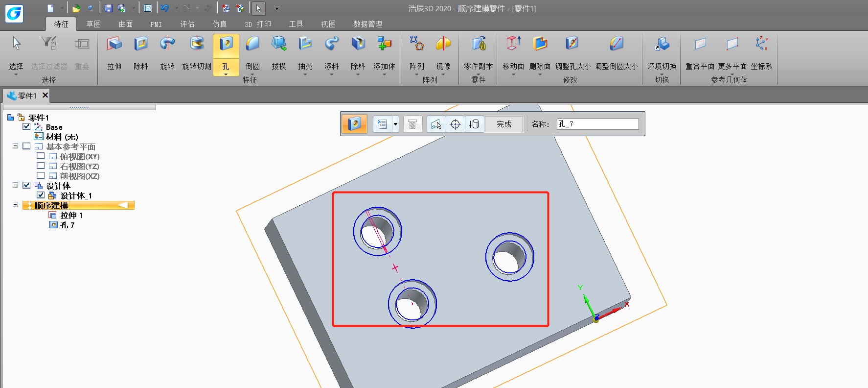Image resolution: width=868 pixels, height=388 pixels.
Task: Show the 右视图(YZ) plane via its checkbox
Action: tap(41, 166)
